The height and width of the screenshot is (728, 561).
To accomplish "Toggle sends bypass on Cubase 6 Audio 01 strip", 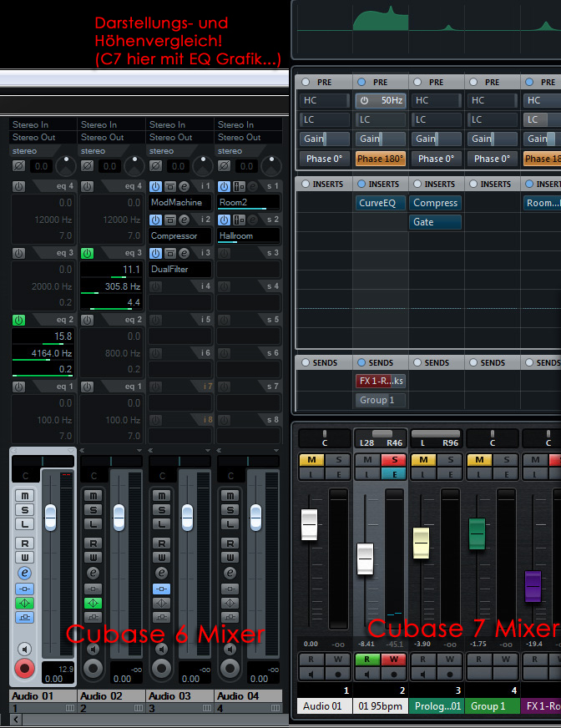I will pos(24,618).
